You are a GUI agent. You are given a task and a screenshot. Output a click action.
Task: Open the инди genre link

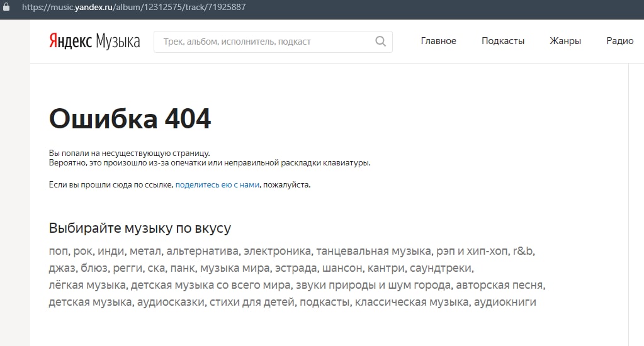pyautogui.click(x=111, y=251)
